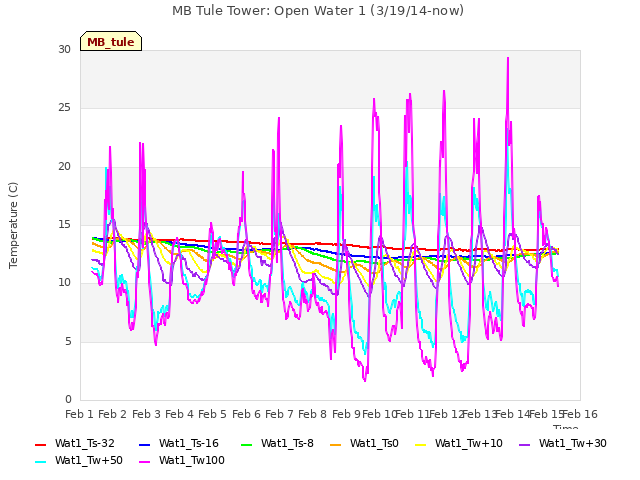
Task: Click the purple Wat1_Tw+30 legend color marker
Action: point(524,444)
